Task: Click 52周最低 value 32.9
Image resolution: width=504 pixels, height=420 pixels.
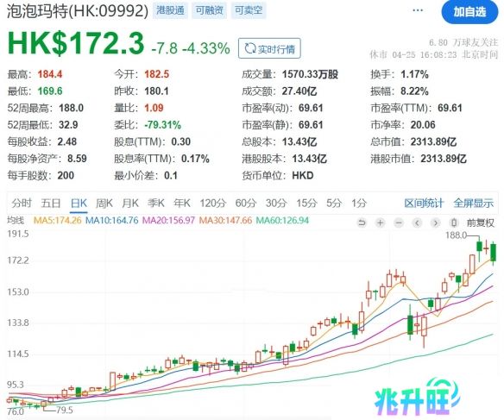Action: click(68, 125)
